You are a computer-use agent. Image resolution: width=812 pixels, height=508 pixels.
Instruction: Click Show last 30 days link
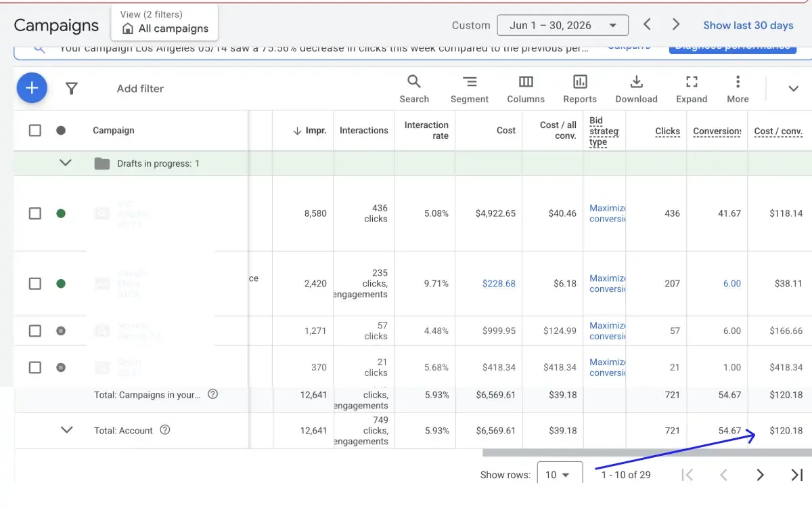748,25
